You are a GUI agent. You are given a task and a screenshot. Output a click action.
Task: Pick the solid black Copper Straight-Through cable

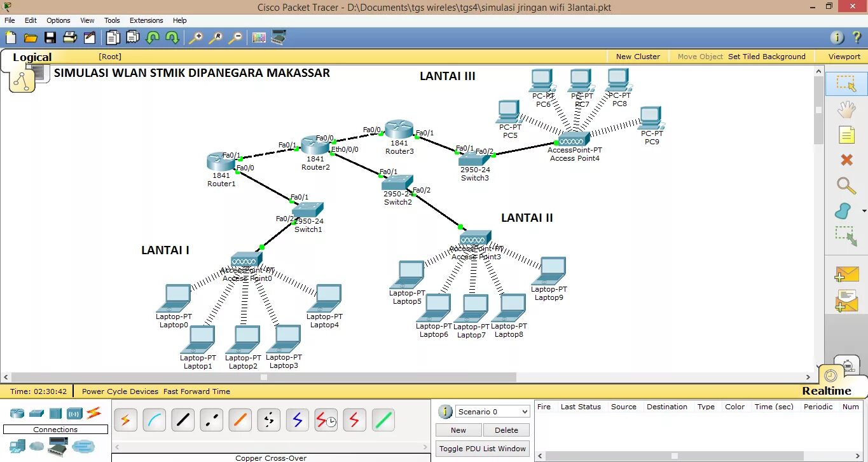click(x=183, y=420)
